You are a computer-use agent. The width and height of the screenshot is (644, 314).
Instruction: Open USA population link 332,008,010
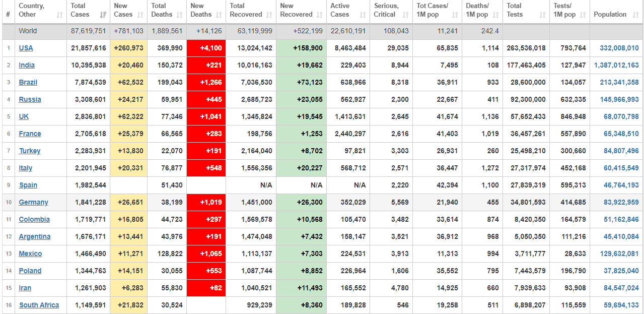(619, 48)
